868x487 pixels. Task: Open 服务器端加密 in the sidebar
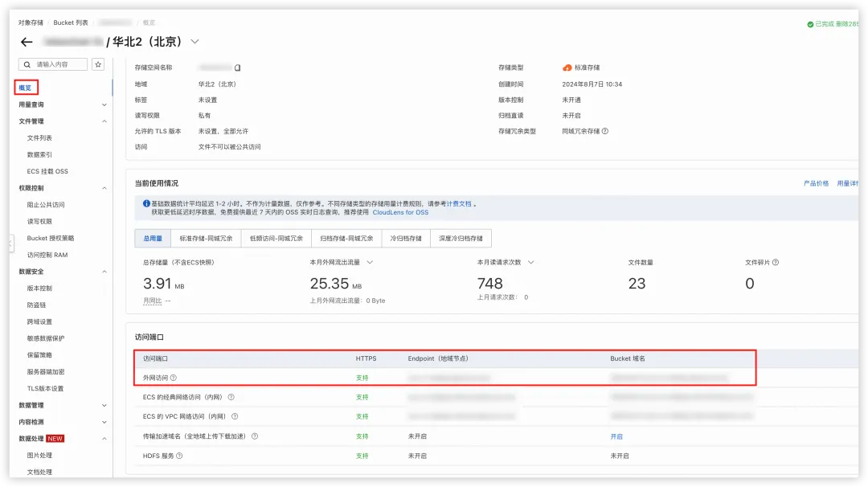coord(46,372)
